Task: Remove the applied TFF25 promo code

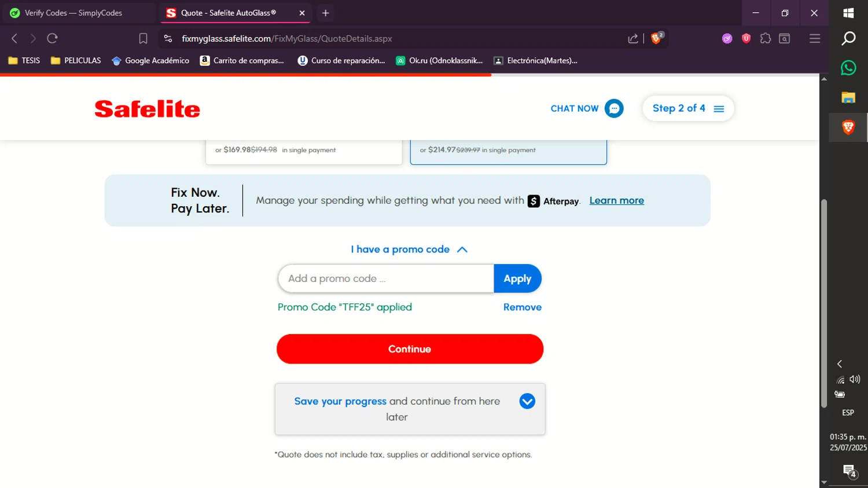Action: (x=522, y=307)
